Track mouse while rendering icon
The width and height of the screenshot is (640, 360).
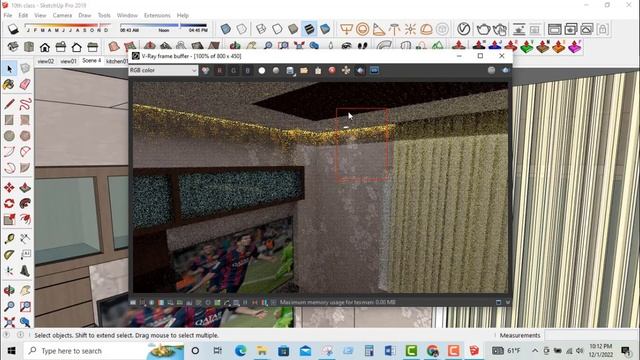click(346, 71)
